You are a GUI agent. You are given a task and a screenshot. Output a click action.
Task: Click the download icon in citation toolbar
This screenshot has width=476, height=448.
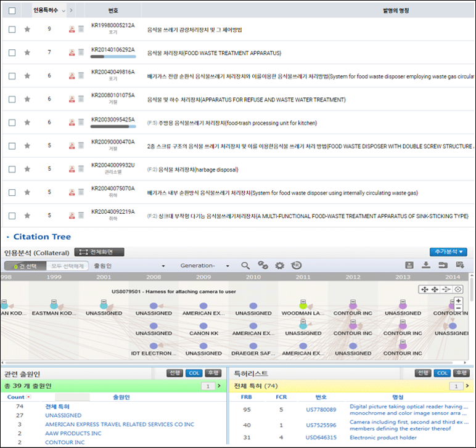click(425, 266)
